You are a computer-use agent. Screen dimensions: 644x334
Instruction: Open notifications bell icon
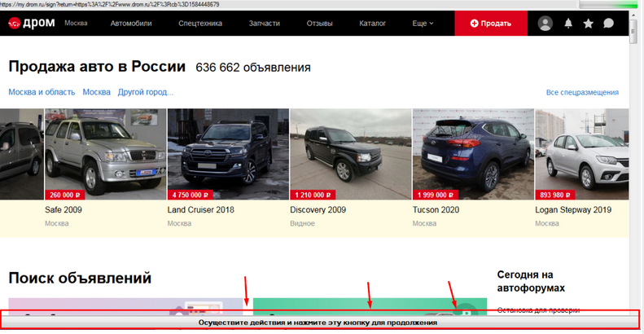click(568, 24)
